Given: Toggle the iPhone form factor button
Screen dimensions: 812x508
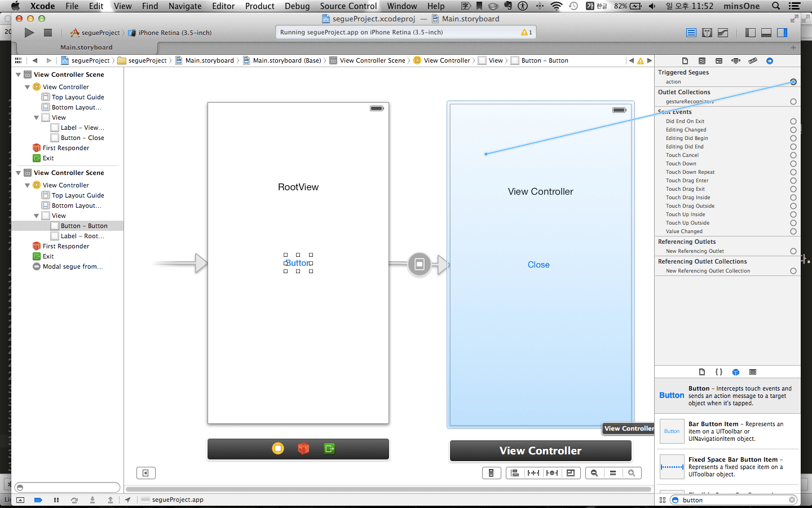Looking at the screenshot, I should [x=491, y=473].
